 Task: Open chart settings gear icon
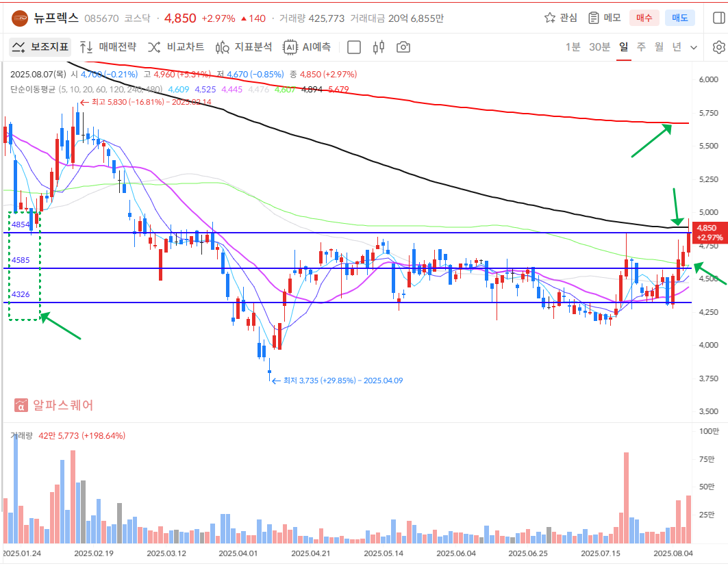coord(718,47)
